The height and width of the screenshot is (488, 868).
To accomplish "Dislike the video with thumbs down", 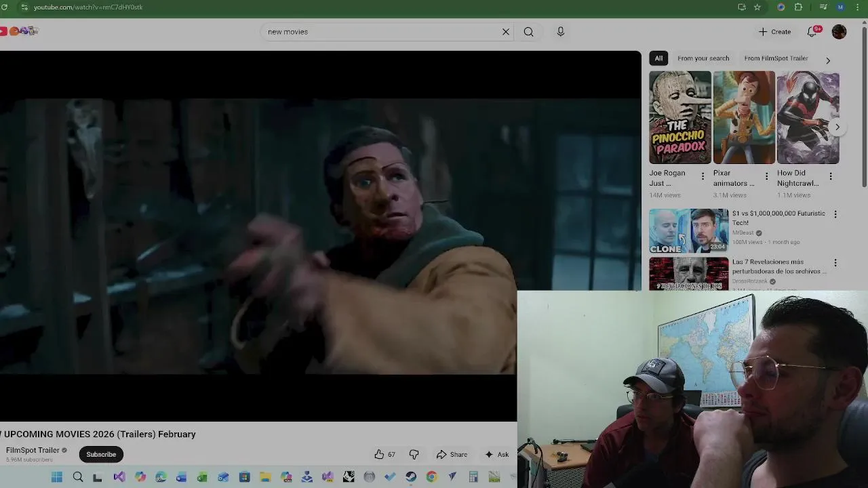I will pyautogui.click(x=414, y=455).
